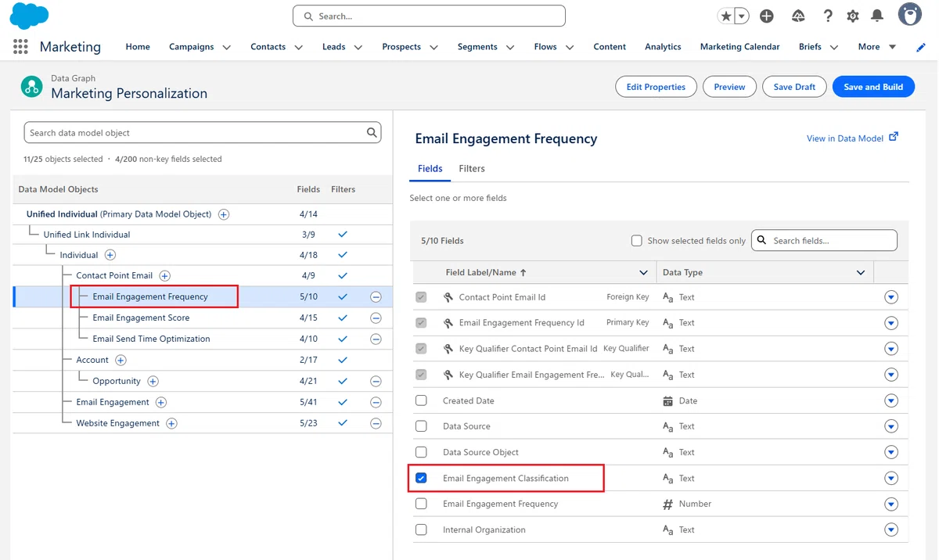
Task: Go to the Home nav tab
Action: [138, 47]
